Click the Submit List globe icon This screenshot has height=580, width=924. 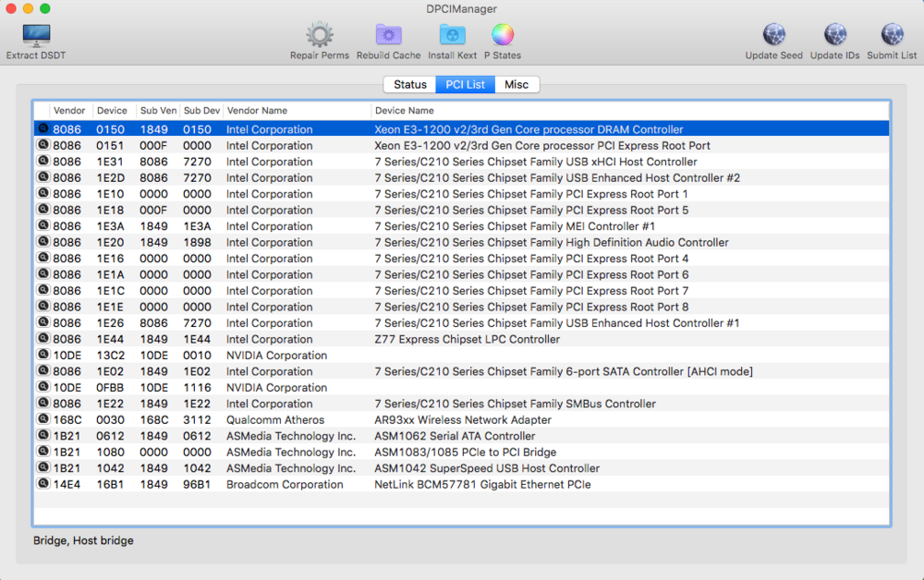(892, 36)
